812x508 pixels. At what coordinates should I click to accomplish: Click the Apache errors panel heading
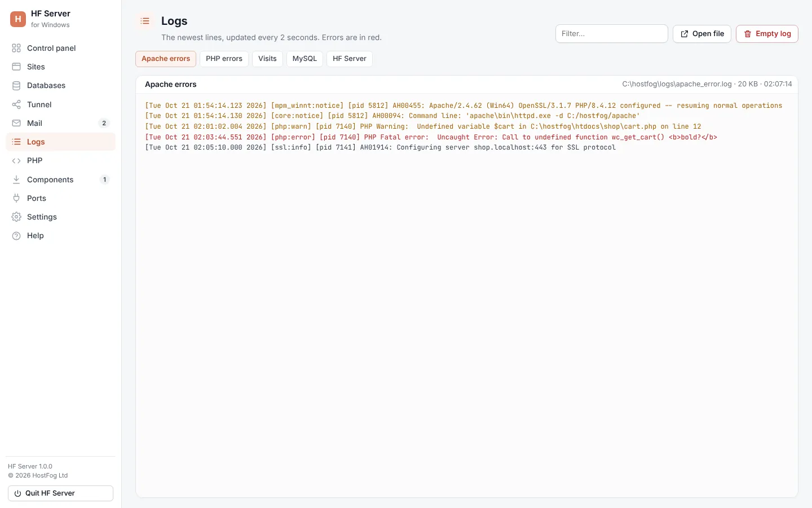click(171, 84)
